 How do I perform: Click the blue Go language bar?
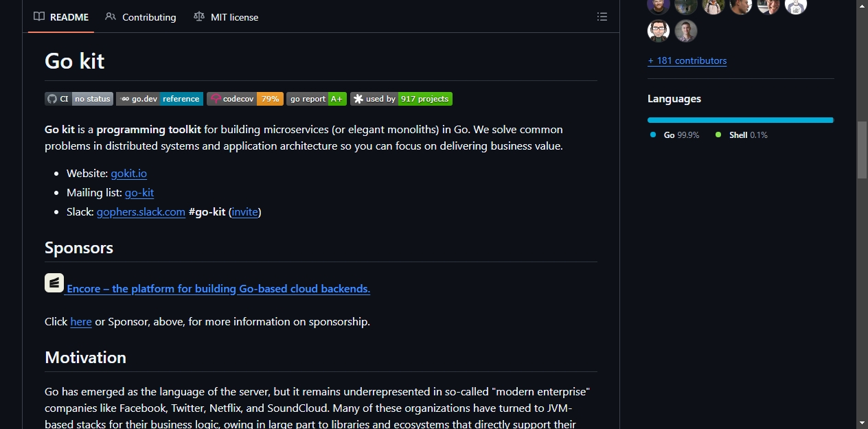click(x=740, y=120)
